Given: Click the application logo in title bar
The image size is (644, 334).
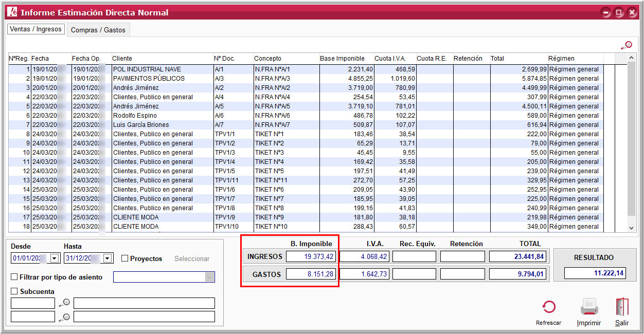Looking at the screenshot, I should 12,12.
